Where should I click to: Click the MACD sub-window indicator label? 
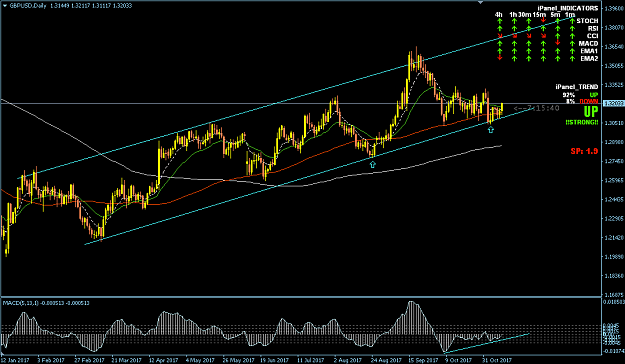46,303
